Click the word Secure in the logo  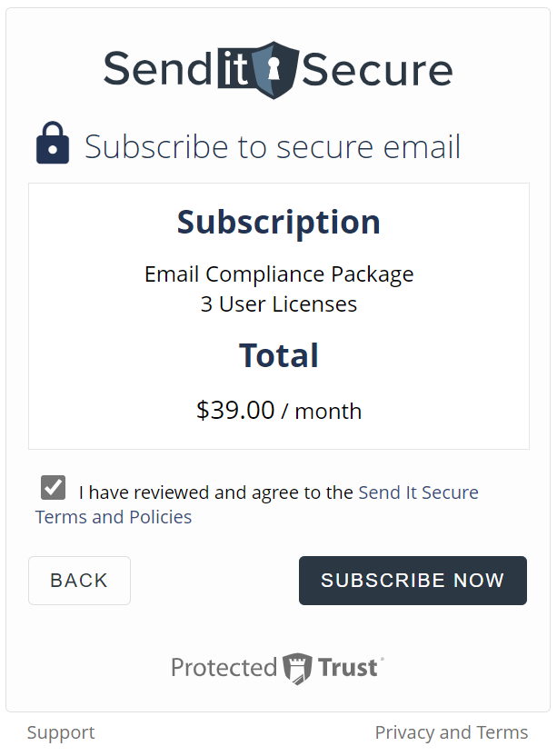pos(377,70)
